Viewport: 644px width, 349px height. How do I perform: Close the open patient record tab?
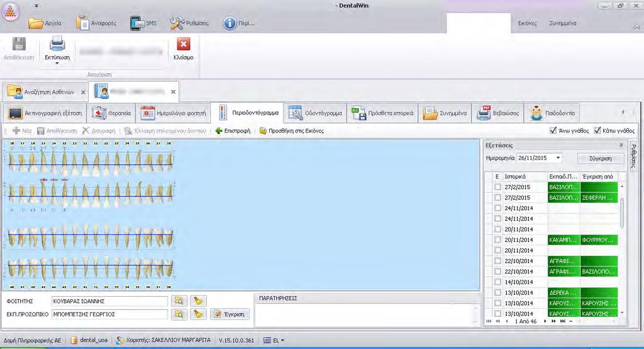click(174, 92)
